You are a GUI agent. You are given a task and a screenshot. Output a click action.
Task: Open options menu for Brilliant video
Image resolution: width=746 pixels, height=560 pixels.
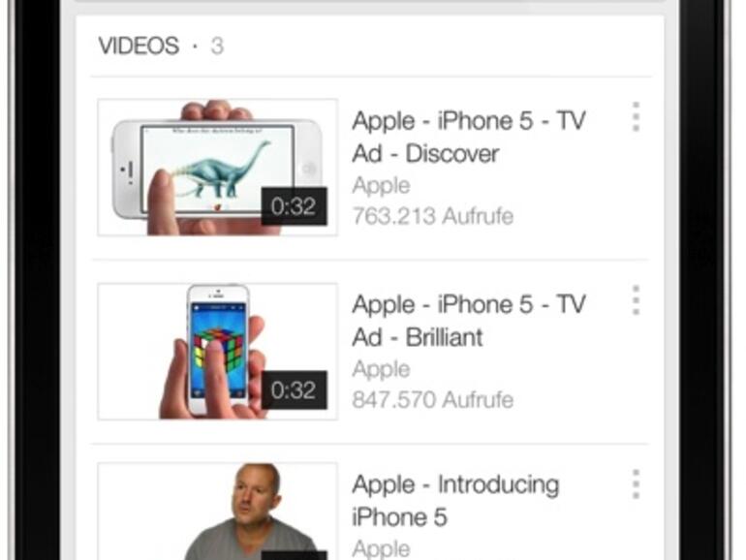pyautogui.click(x=637, y=300)
